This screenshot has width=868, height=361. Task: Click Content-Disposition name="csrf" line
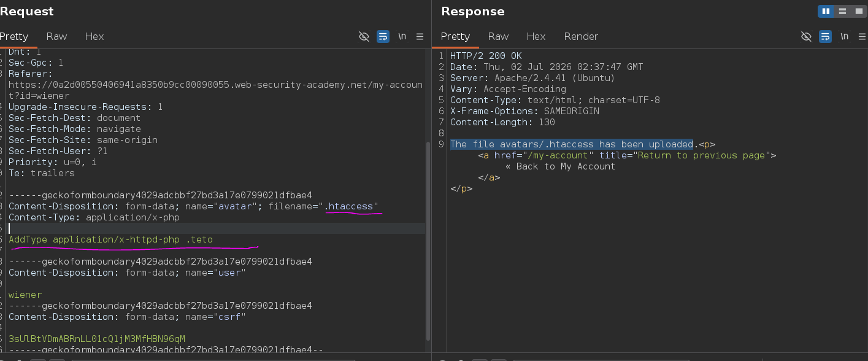coord(127,317)
